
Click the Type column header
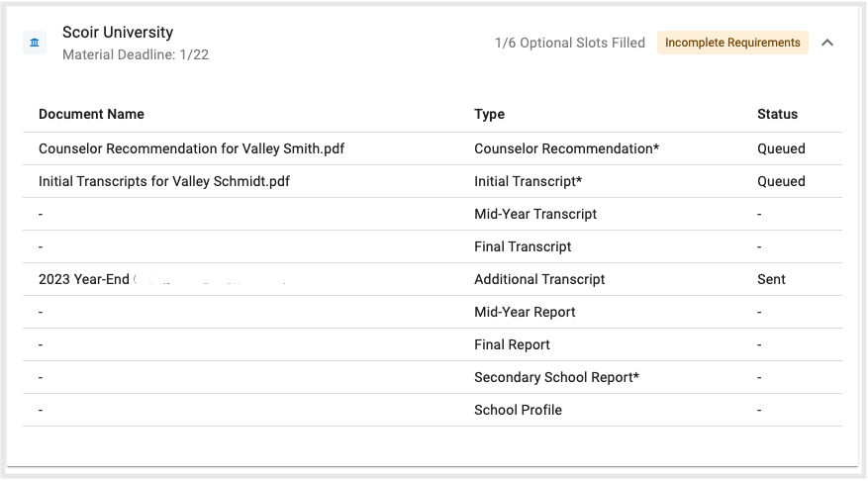tap(489, 115)
